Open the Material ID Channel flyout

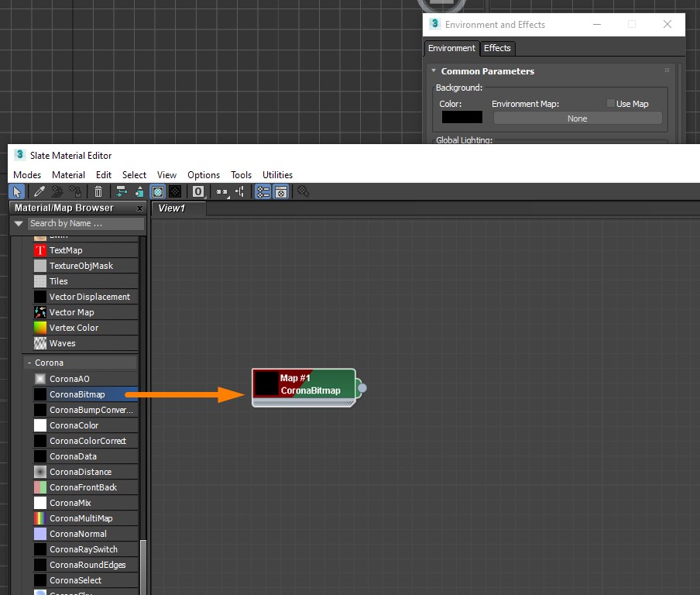click(x=198, y=192)
